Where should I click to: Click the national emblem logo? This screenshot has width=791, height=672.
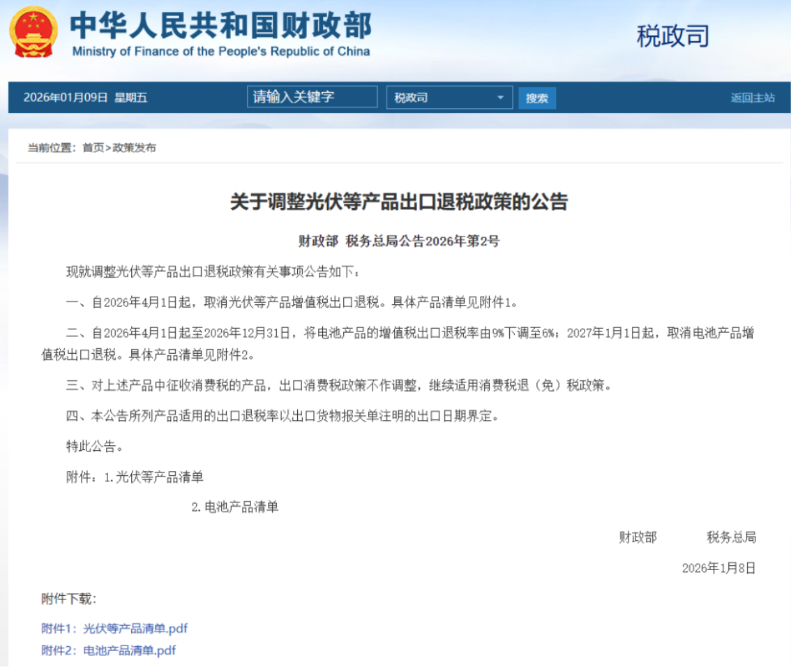point(33,32)
